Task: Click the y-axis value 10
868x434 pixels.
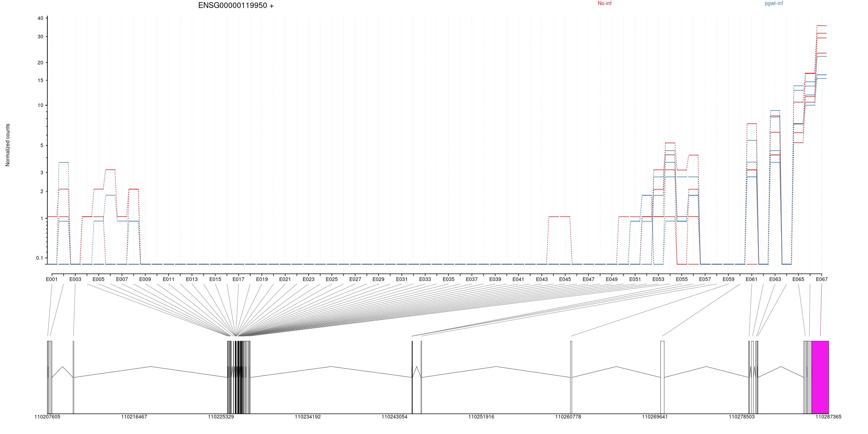Action: [x=40, y=105]
